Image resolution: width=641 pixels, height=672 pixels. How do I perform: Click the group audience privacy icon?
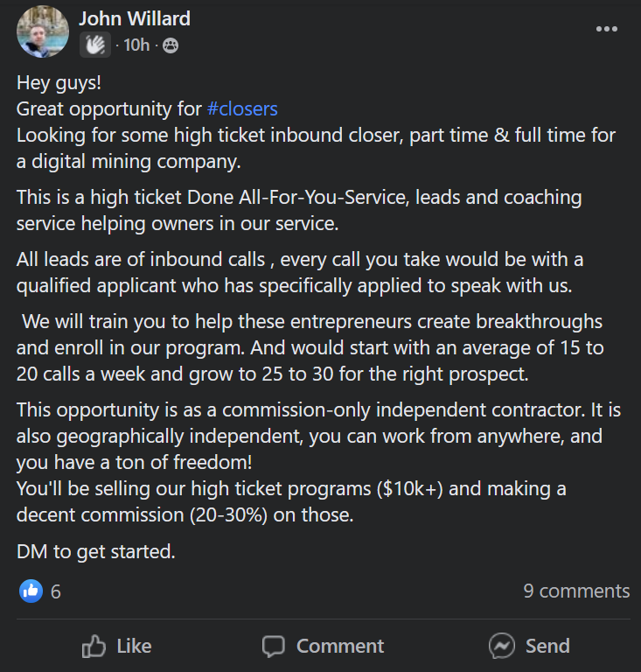pos(171,45)
